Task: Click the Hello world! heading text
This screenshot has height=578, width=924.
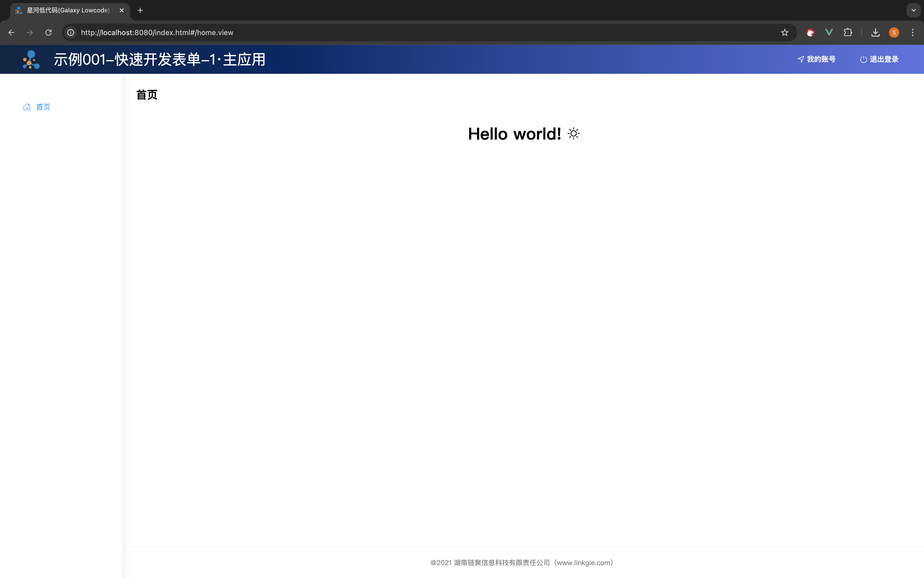Action: pos(514,134)
